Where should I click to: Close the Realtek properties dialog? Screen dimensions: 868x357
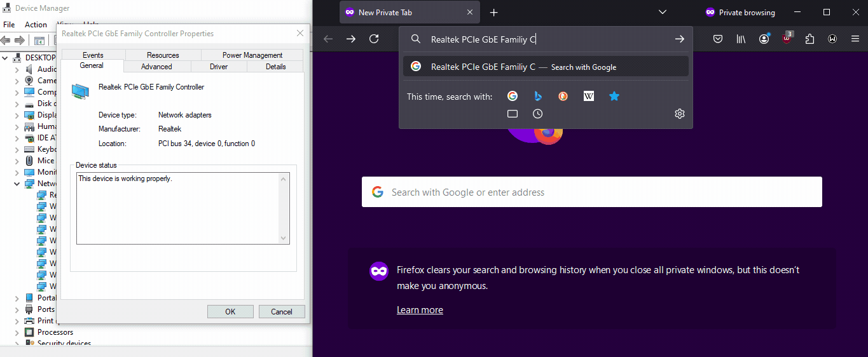point(300,33)
